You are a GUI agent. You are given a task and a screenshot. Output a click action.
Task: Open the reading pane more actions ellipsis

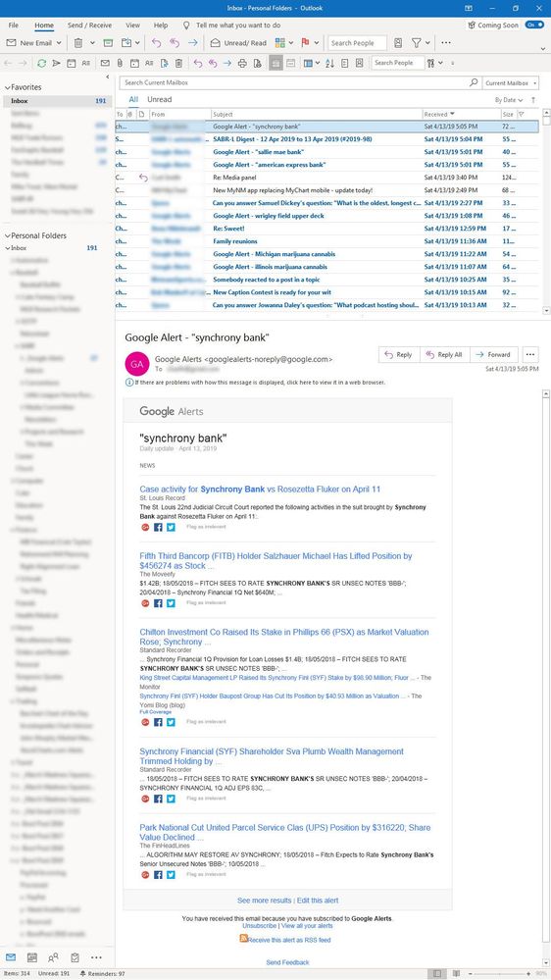coord(529,354)
